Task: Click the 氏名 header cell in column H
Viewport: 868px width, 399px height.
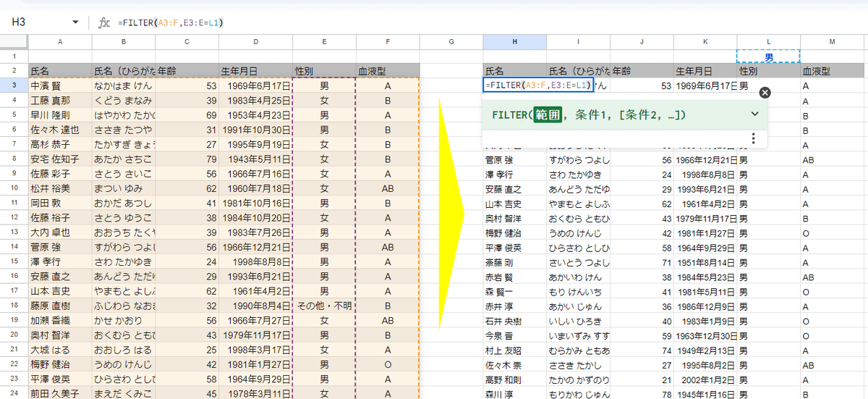Action: click(x=515, y=71)
